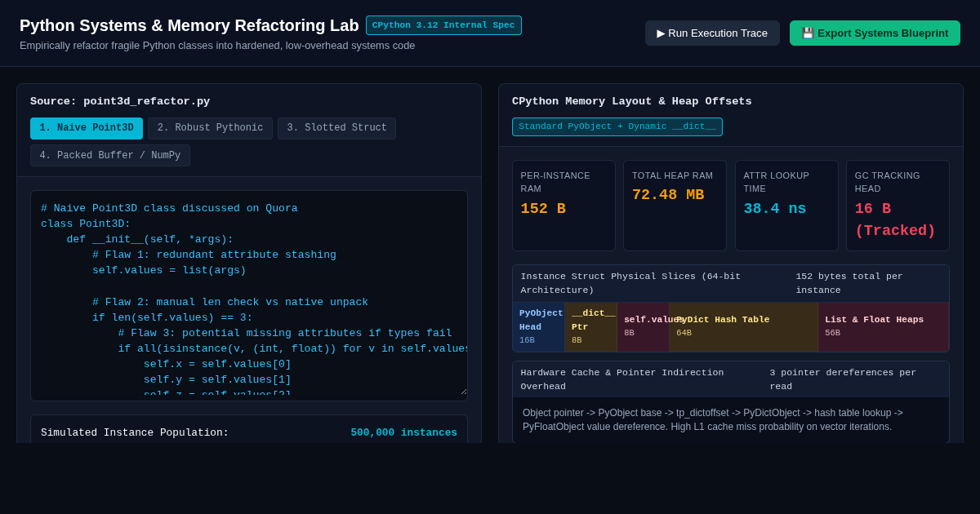Click the Standard PyObject + Dynamic __dict__ badge
This screenshot has width=980, height=514.
(x=617, y=126)
